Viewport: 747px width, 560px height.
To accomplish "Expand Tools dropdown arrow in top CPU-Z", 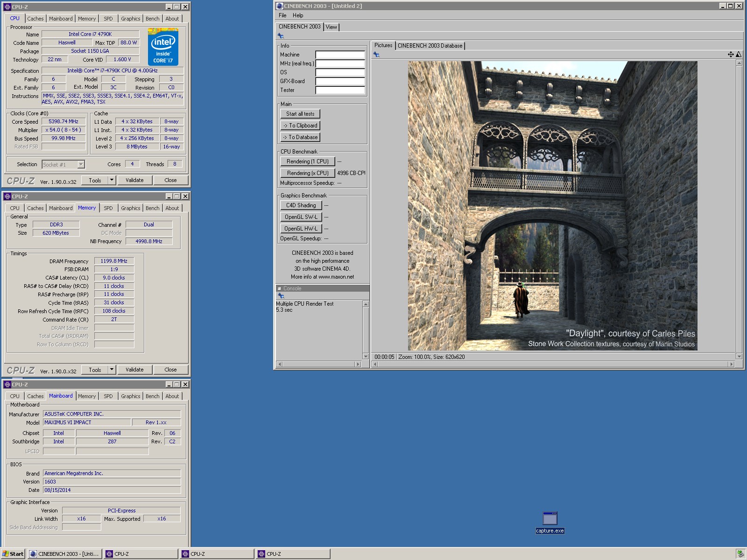I will (112, 180).
